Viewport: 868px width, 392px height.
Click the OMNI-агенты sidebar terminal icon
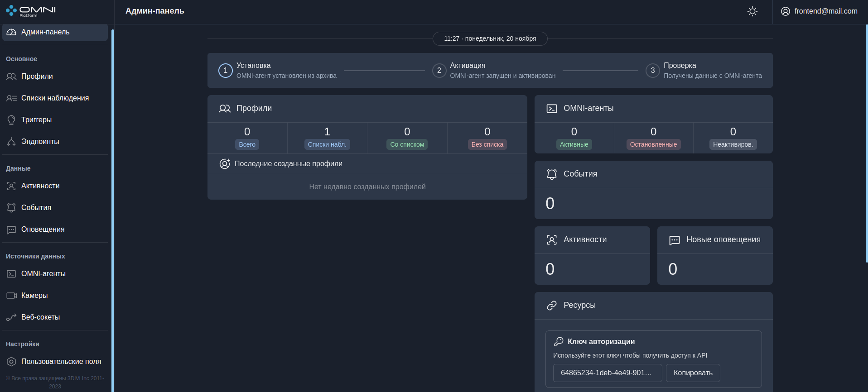[11, 274]
